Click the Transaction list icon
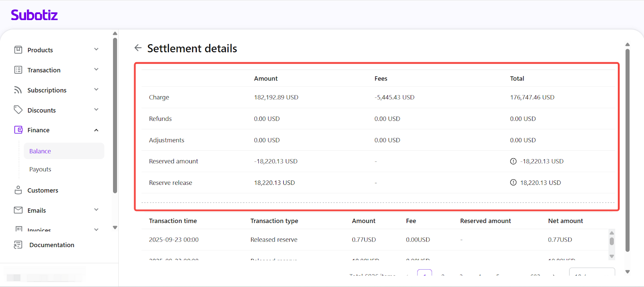644x287 pixels. (18, 70)
